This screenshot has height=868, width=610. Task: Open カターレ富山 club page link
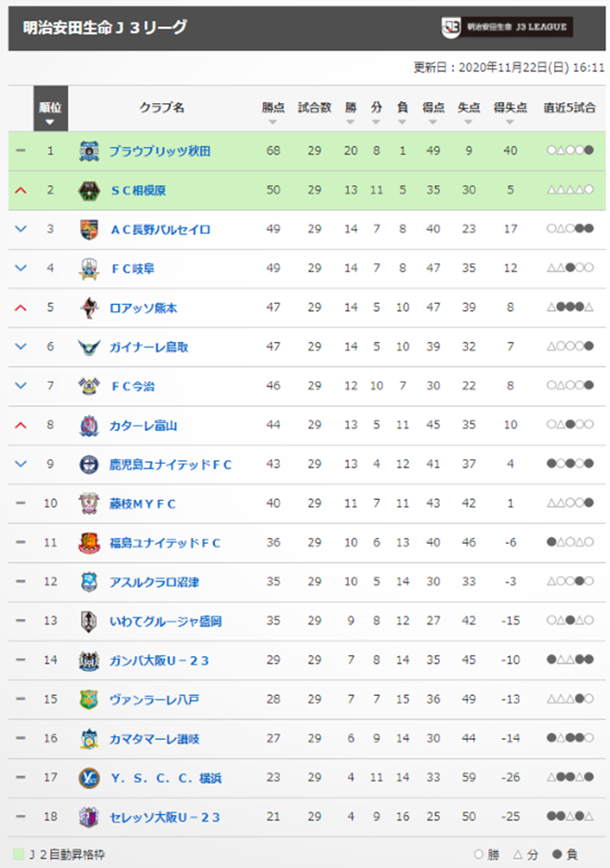coord(143,426)
